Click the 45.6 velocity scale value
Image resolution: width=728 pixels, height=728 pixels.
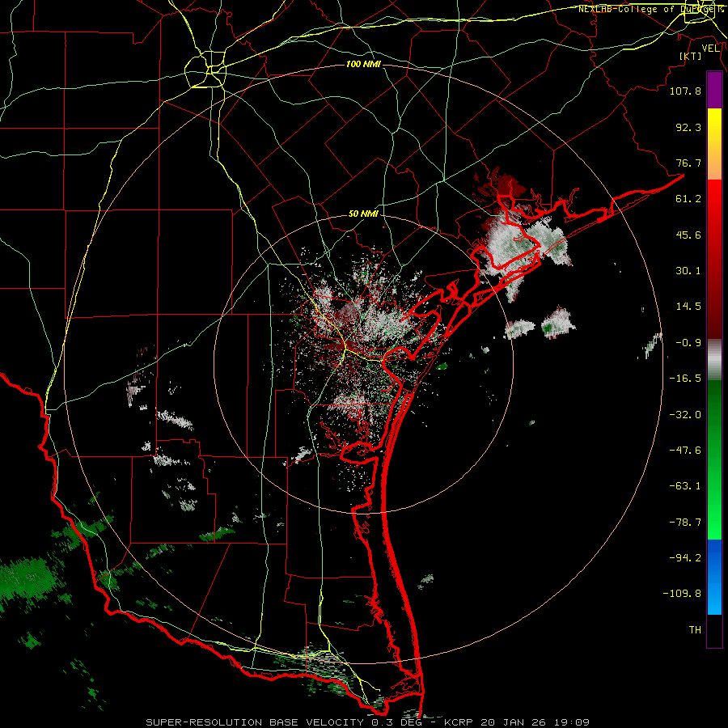coord(688,235)
